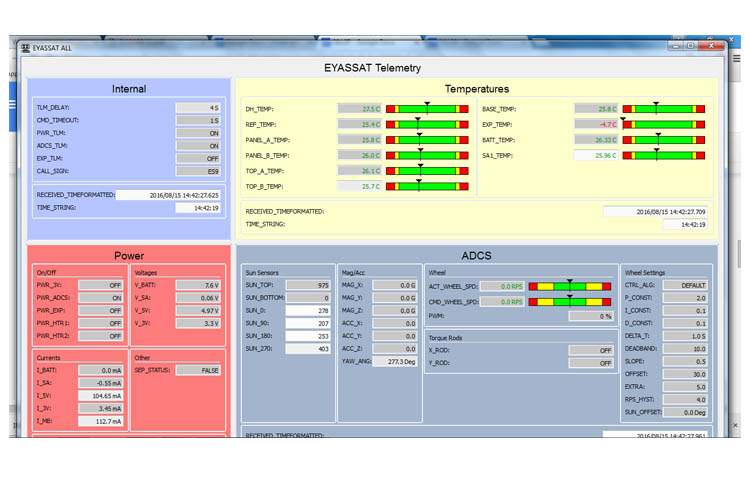Click the SUN_TOP sensor value 975

point(308,285)
